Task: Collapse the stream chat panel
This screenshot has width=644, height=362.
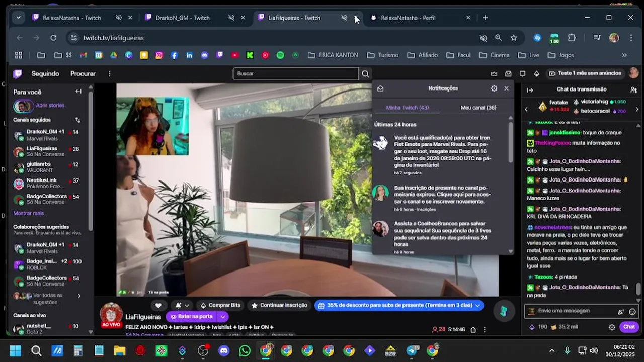Action: tap(530, 89)
